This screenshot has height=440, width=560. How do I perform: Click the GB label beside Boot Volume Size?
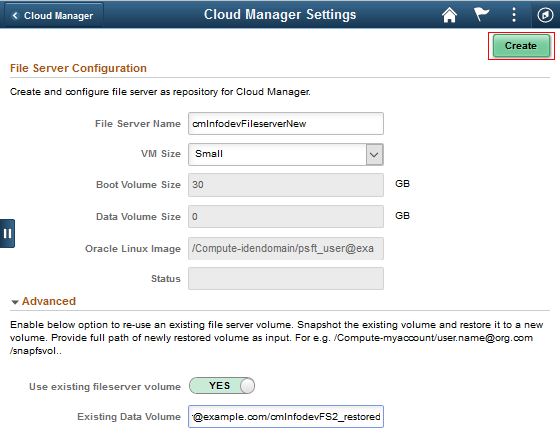pos(402,184)
